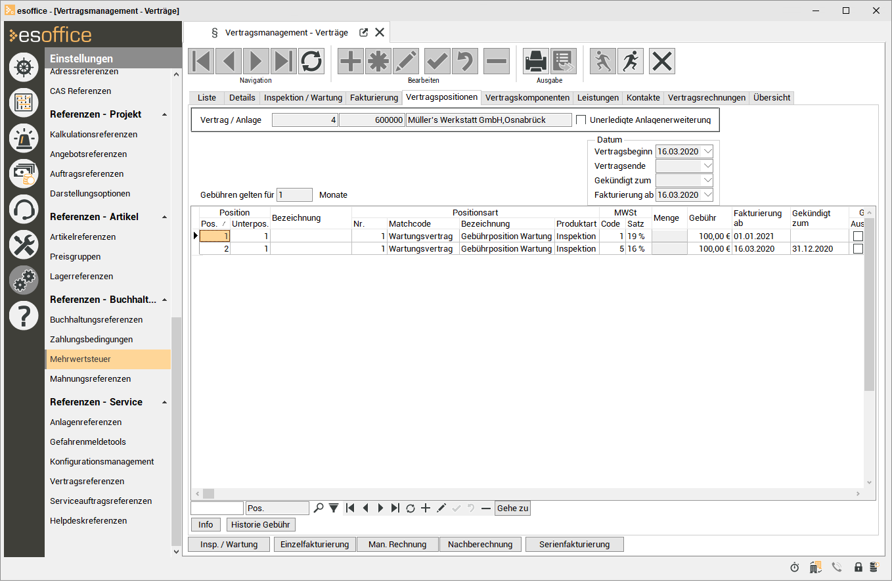This screenshot has height=588, width=892.
Task: Click the large X toolbar icon
Action: point(662,61)
